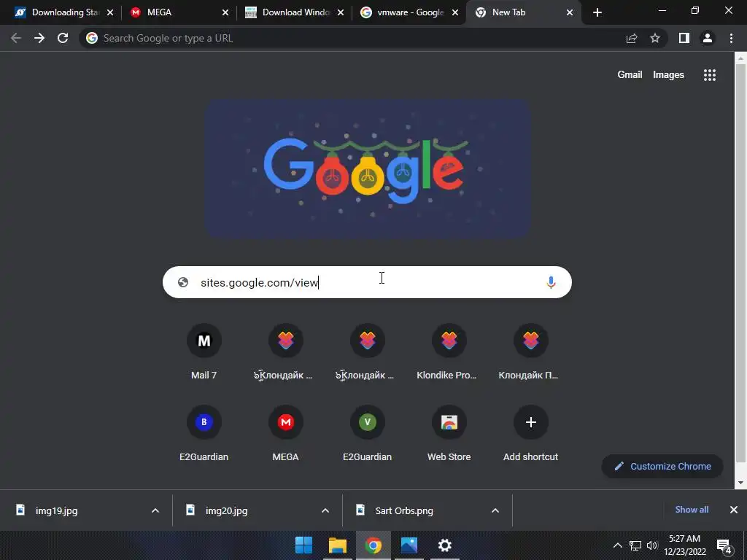Viewport: 747px width, 560px height.
Task: Close the vmware - Google tab
Action: point(455,12)
